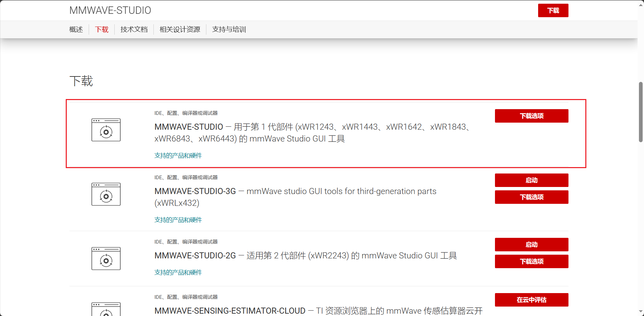This screenshot has width=644, height=316.
Task: Click the MMWAVE-STUDIO page heading at top
Action: pos(110,10)
